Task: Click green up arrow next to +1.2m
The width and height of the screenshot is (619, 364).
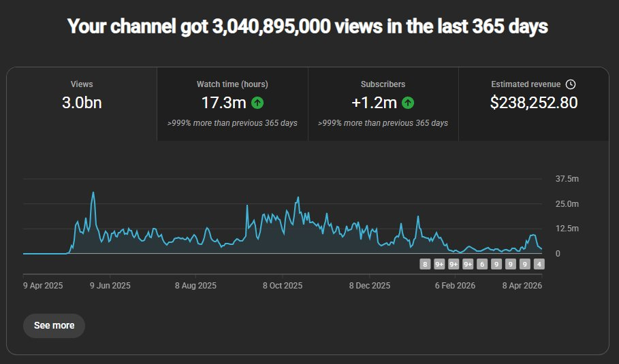Action: [x=408, y=103]
